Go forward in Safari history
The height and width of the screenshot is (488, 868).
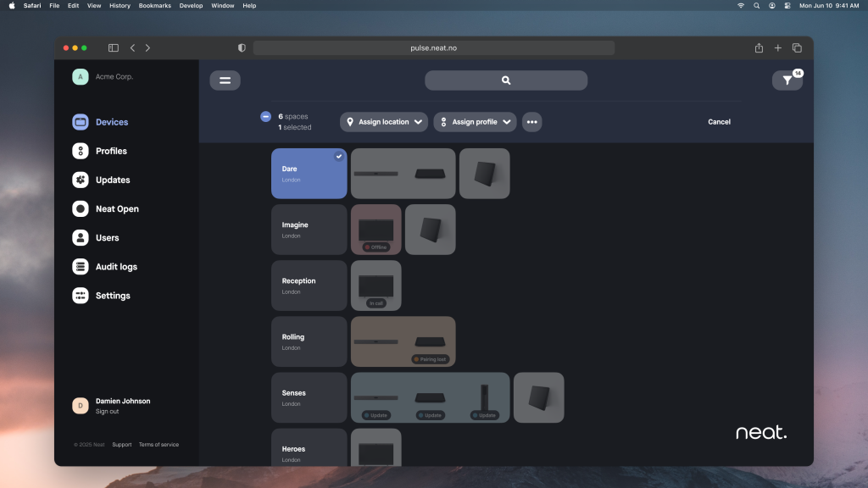(x=147, y=47)
